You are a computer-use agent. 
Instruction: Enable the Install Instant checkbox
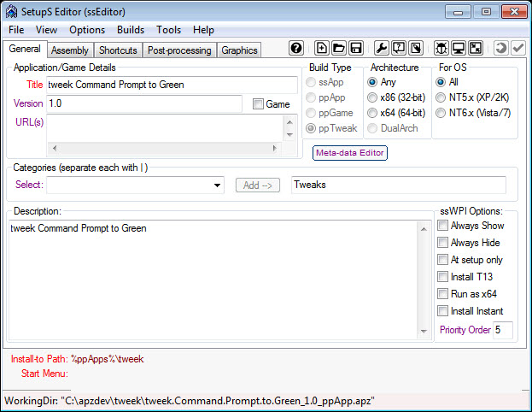point(442,311)
